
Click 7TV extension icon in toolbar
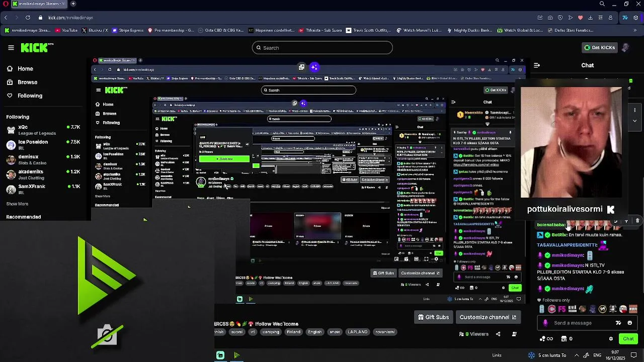point(625,18)
